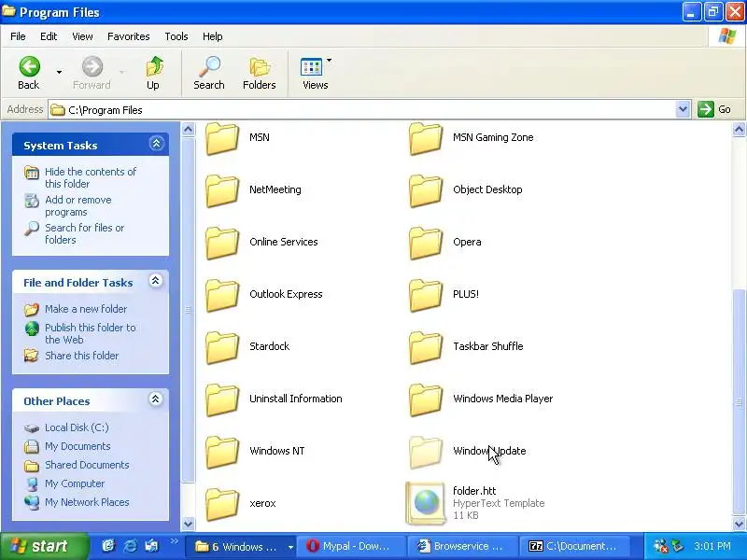
Task: Click Search for files or folders
Action: click(x=84, y=234)
